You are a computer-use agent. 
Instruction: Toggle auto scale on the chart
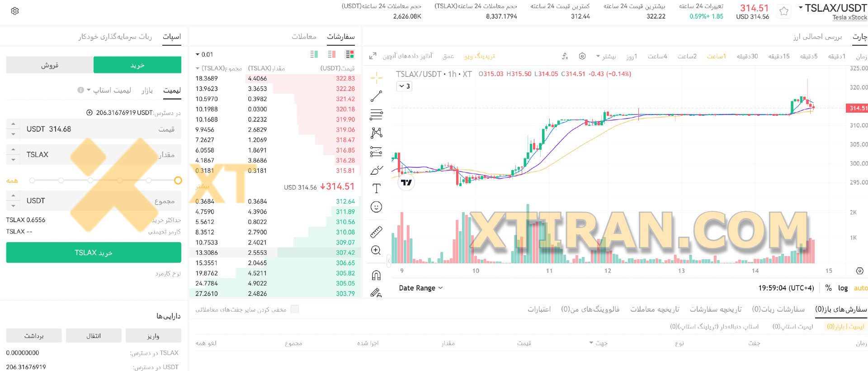point(860,288)
